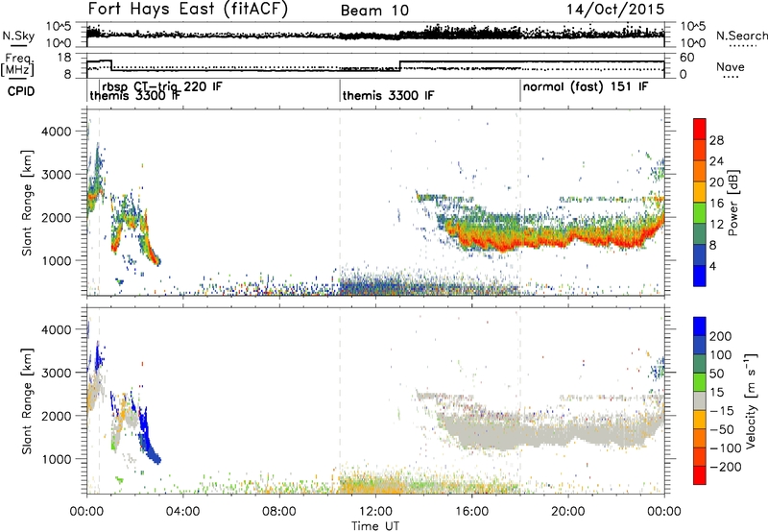Pick the dark green segment of the velocity colorbar
The width and height of the screenshot is (768, 532).
[700, 363]
